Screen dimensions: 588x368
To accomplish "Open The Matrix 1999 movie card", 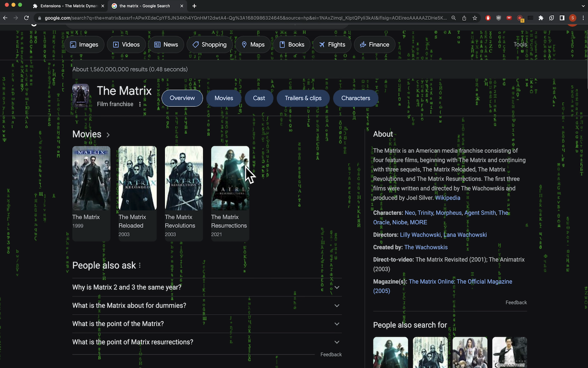I will 91,193.
